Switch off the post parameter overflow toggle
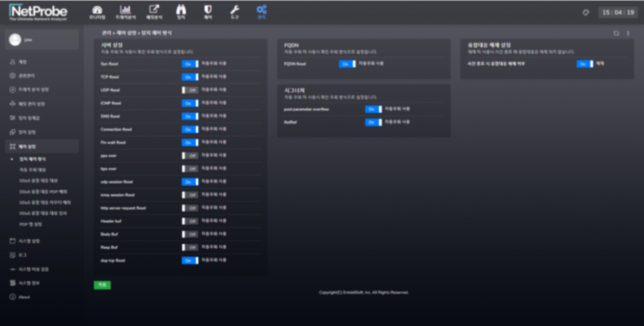 373,109
